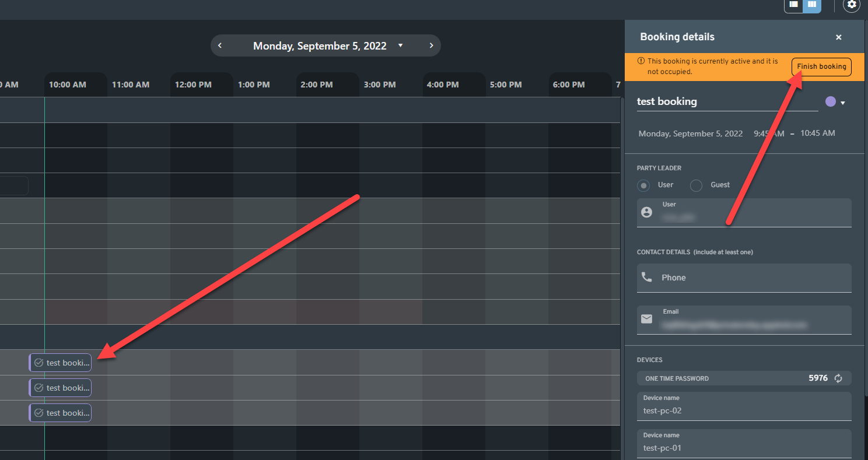Screen dimensions: 868x460
Task: Click the Finish booking button
Action: click(821, 66)
